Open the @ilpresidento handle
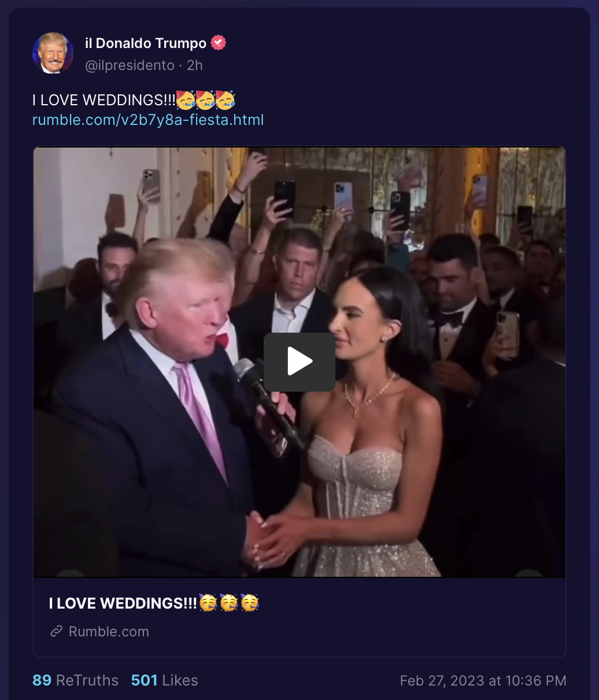This screenshot has width=599, height=700. point(130,65)
